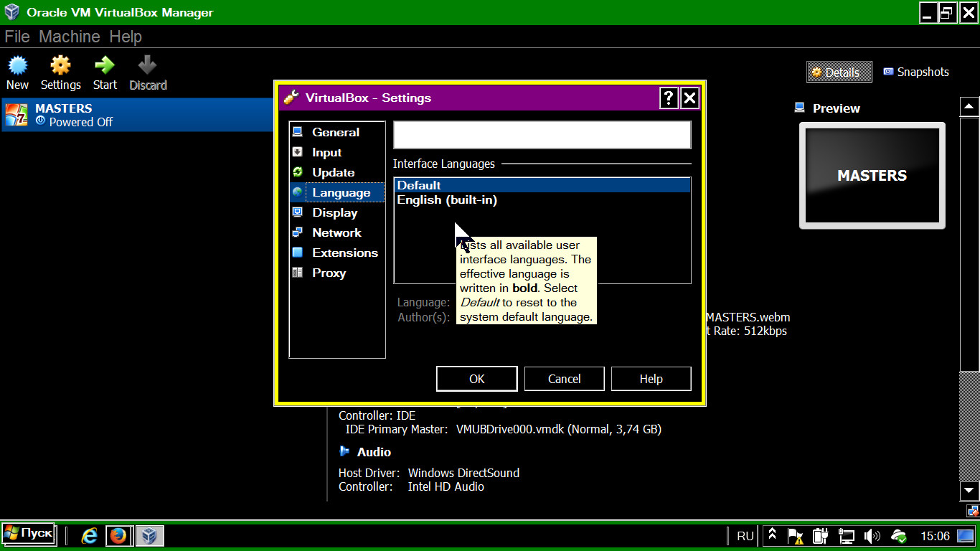Image resolution: width=980 pixels, height=551 pixels.
Task: Click the Audio section header
Action: [x=365, y=452]
